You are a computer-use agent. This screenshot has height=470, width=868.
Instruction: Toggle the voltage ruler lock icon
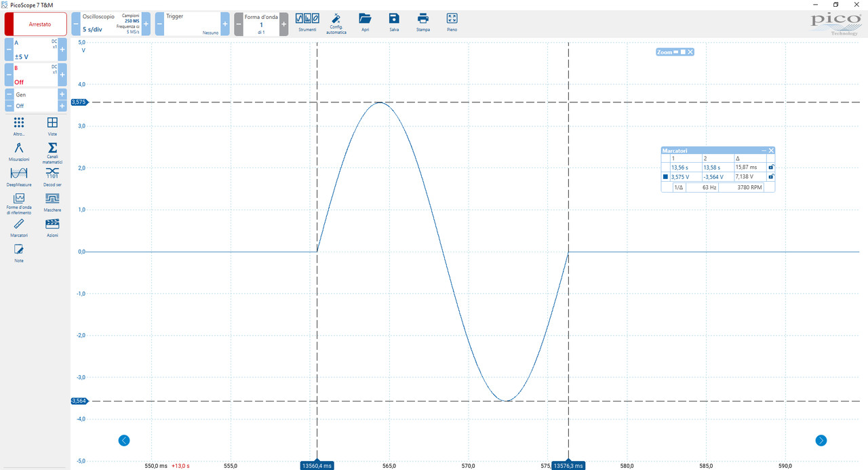[771, 176]
